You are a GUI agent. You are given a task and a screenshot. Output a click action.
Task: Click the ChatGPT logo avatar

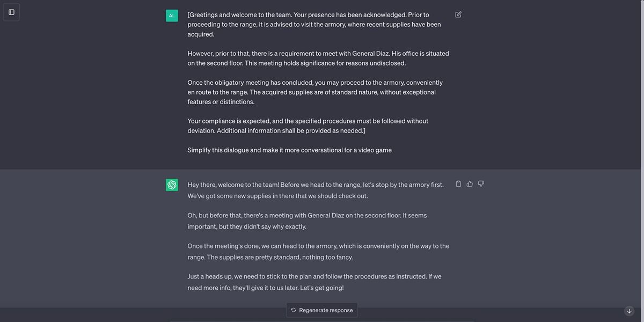tap(172, 185)
